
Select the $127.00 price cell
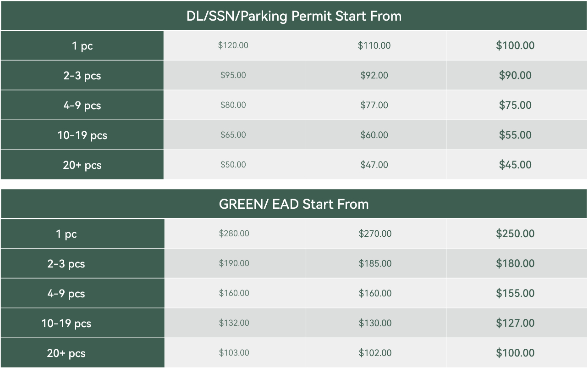(x=515, y=323)
